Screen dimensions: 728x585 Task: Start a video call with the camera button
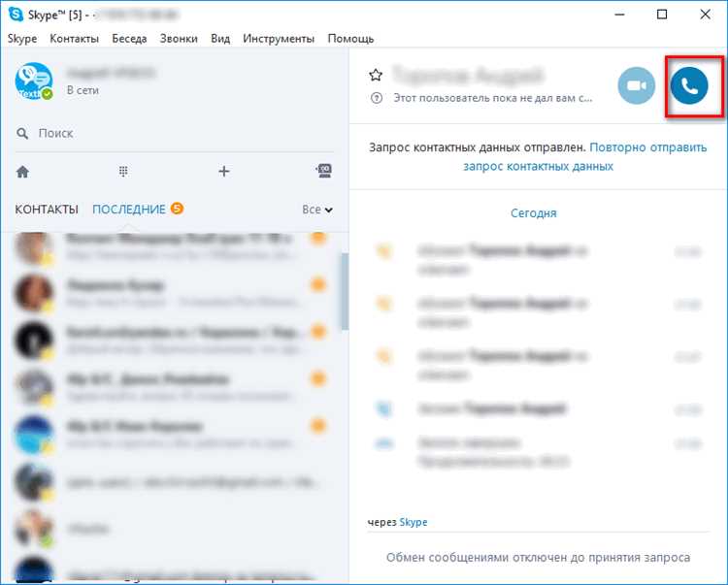[637, 85]
